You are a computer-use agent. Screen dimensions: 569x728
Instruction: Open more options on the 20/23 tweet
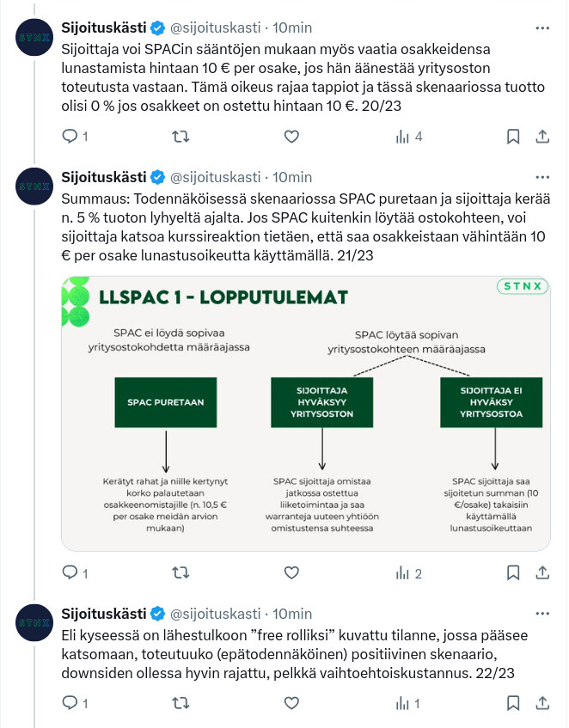coord(541,28)
